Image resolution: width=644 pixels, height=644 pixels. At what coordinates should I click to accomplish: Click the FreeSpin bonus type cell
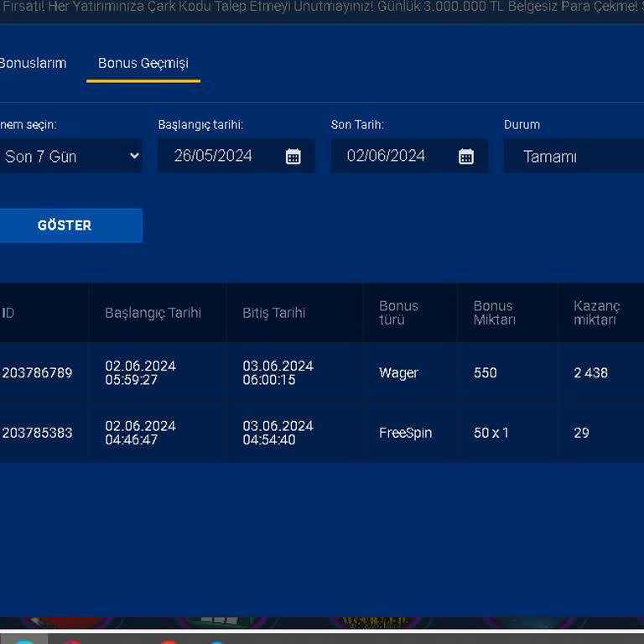coord(405,434)
